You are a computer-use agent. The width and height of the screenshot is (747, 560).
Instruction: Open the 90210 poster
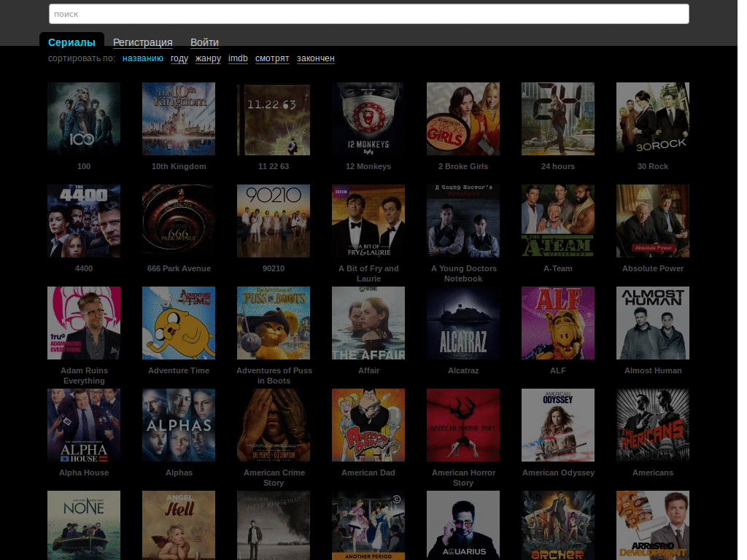pyautogui.click(x=274, y=221)
